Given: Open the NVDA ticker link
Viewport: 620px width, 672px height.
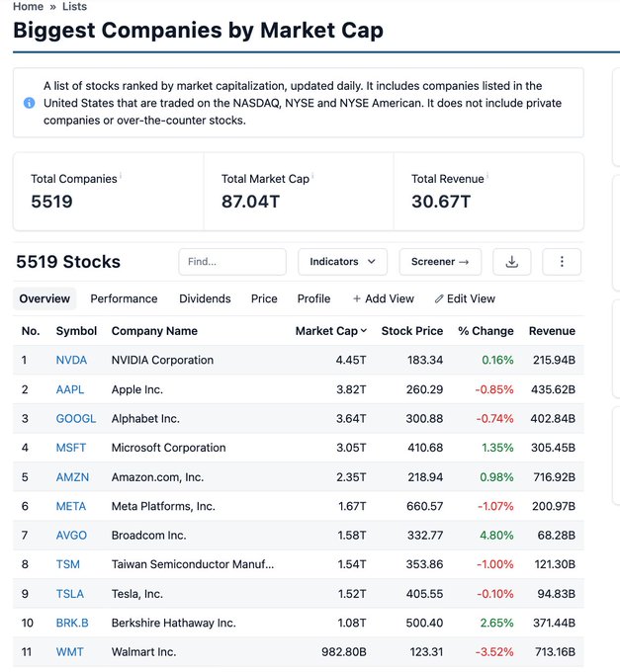Looking at the screenshot, I should 71,360.
